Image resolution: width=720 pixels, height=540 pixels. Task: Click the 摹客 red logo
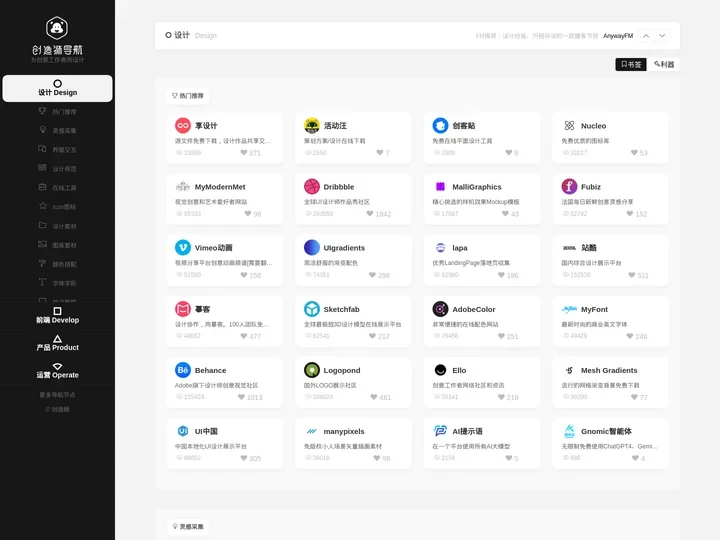183,309
